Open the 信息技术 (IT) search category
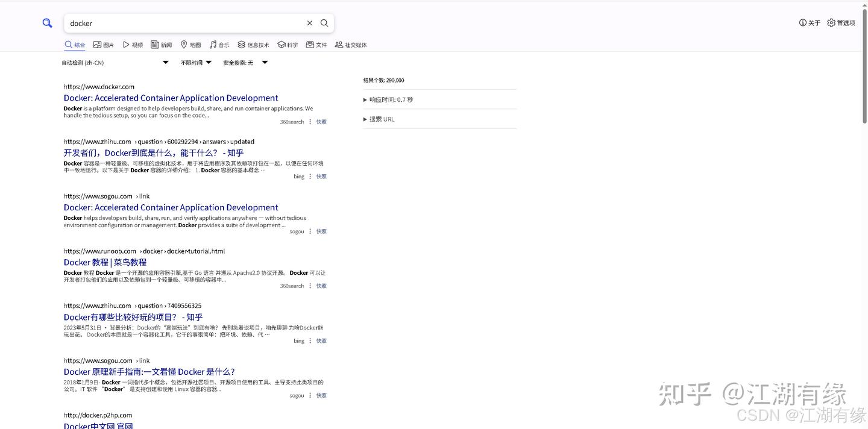The image size is (868, 429). (x=253, y=44)
